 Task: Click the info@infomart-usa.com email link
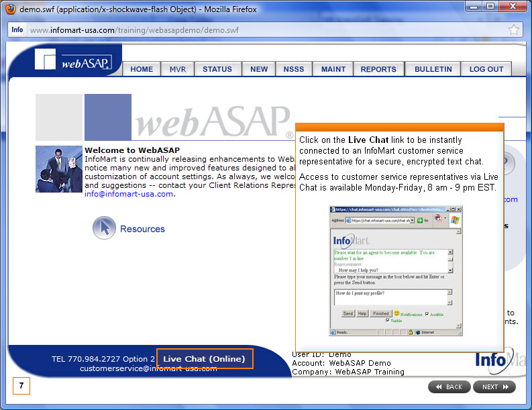point(129,194)
